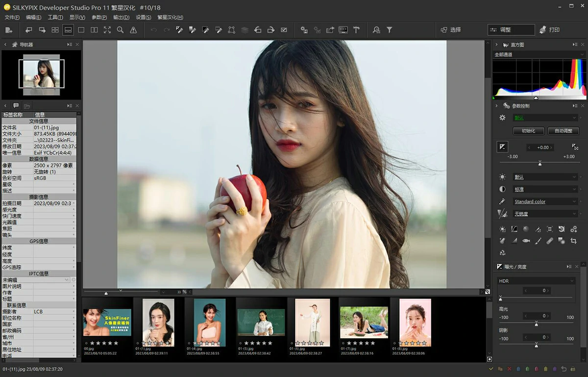Click the rotate right icon in toolbar
The height and width of the screenshot is (377, 588).
[270, 30]
